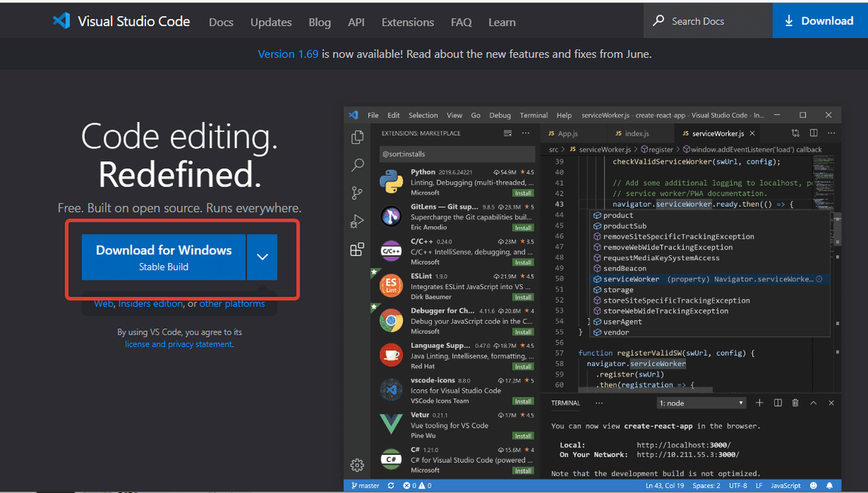Open the Extensions navigation link

[408, 22]
